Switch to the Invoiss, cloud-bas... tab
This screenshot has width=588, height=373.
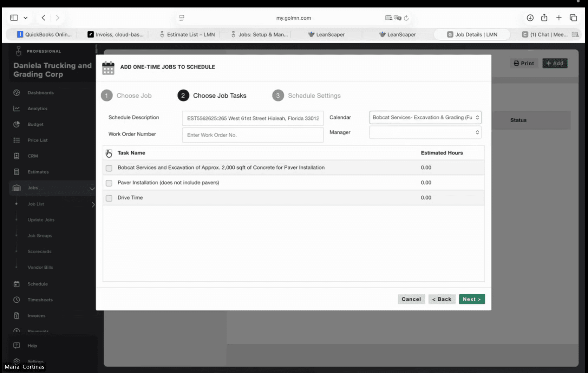(x=116, y=34)
